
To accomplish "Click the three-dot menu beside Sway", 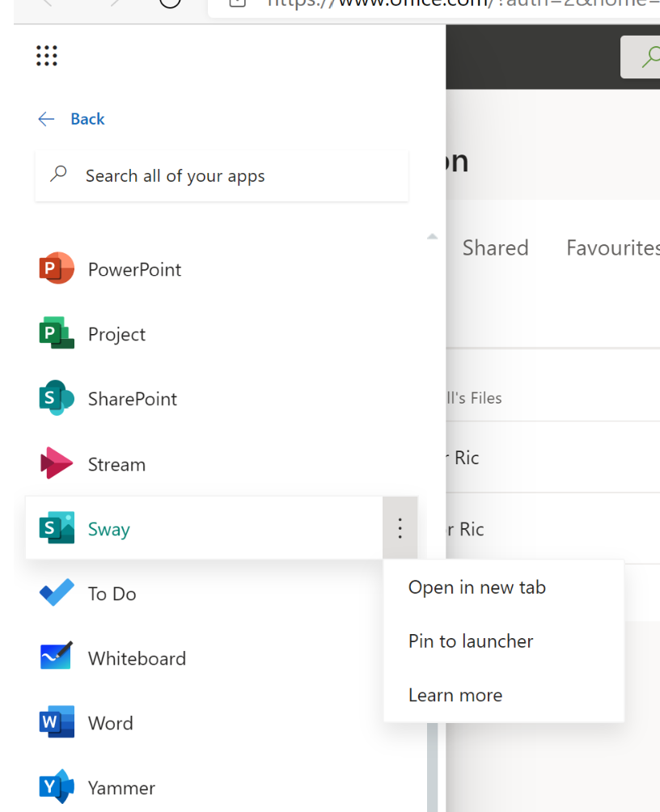I will pos(400,529).
